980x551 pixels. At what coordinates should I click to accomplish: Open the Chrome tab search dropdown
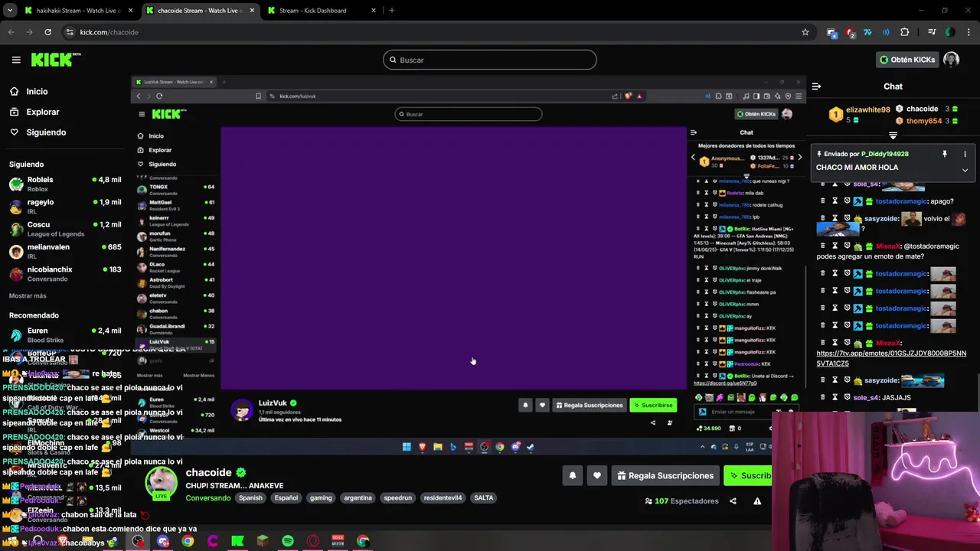tap(11, 11)
